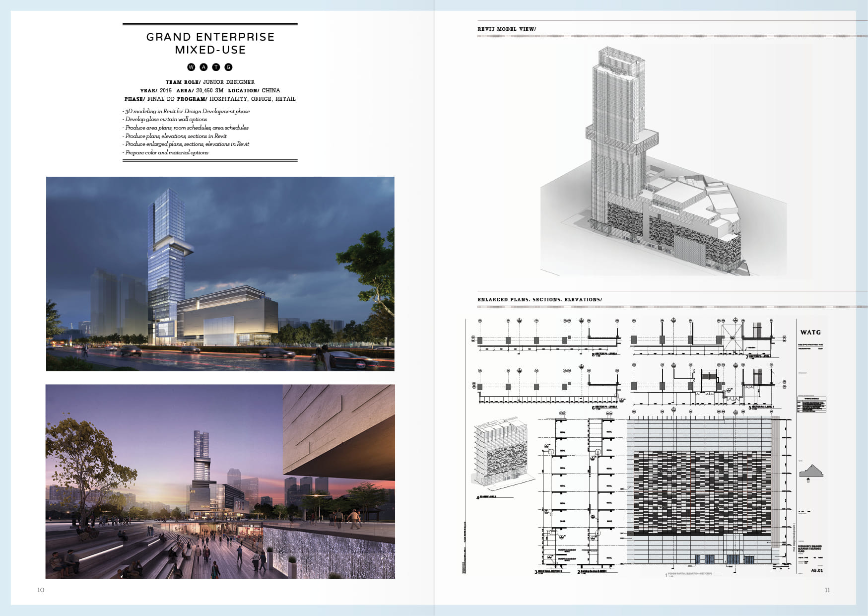This screenshot has width=868, height=616.
Task: Click the key plan building icon in the title block
Action: pyautogui.click(x=811, y=470)
